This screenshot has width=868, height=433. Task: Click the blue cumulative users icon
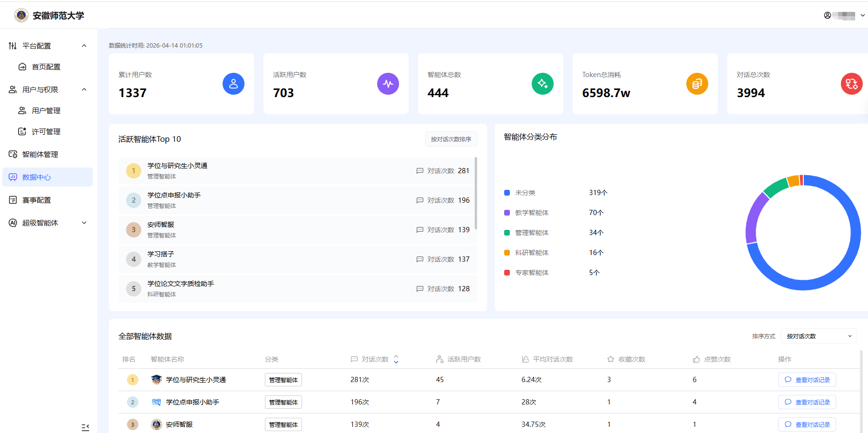[x=233, y=84]
